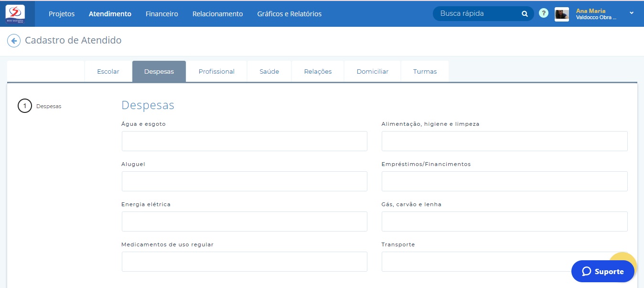
Task: Click the Energia elétrica input field
Action: coord(244,222)
